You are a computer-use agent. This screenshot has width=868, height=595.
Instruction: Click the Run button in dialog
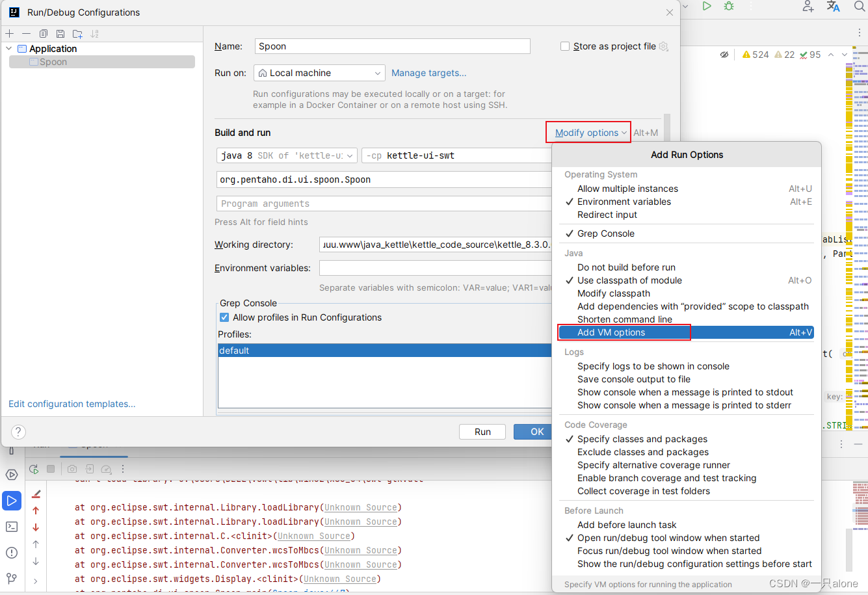pos(482,432)
